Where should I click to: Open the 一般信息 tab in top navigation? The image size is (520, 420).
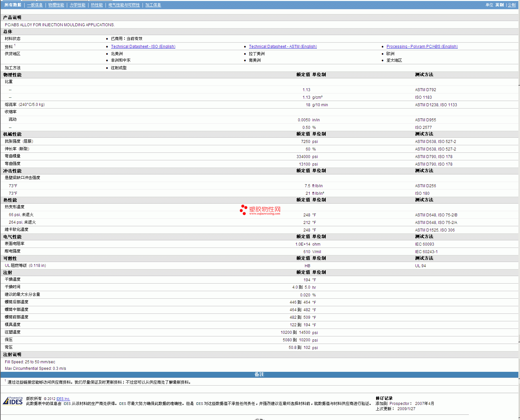click(35, 5)
